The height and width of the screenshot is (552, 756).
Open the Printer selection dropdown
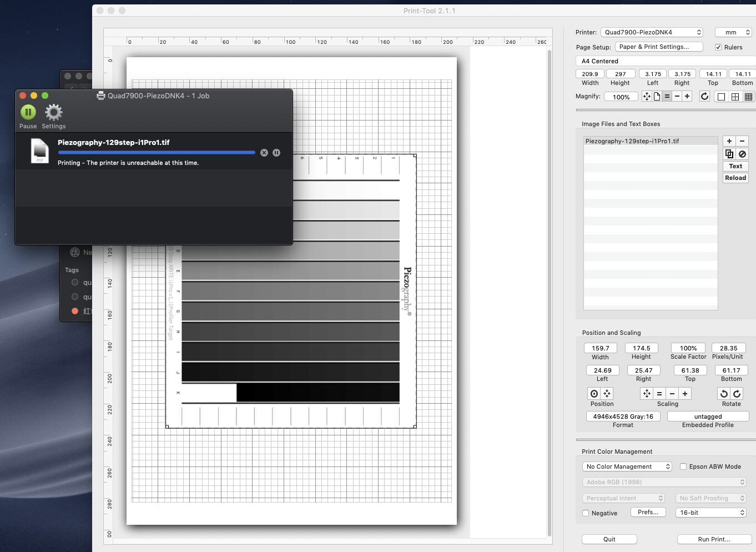[652, 32]
